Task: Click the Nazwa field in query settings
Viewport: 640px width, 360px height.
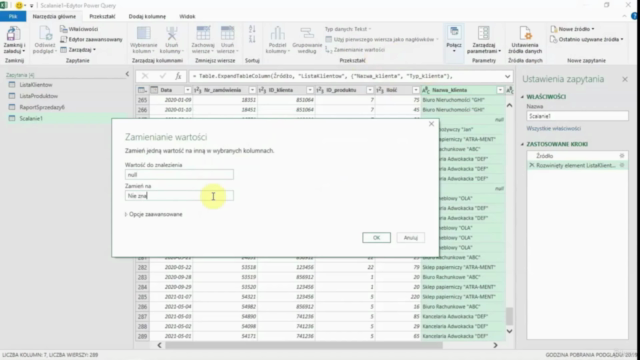Action: click(x=577, y=116)
